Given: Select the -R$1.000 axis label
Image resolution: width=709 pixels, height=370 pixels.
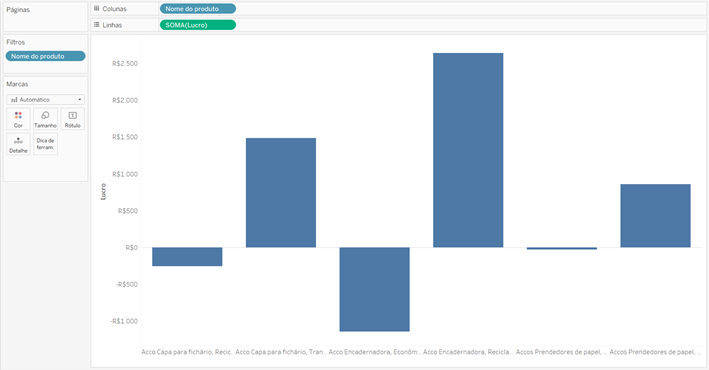Looking at the screenshot, I should click(124, 321).
